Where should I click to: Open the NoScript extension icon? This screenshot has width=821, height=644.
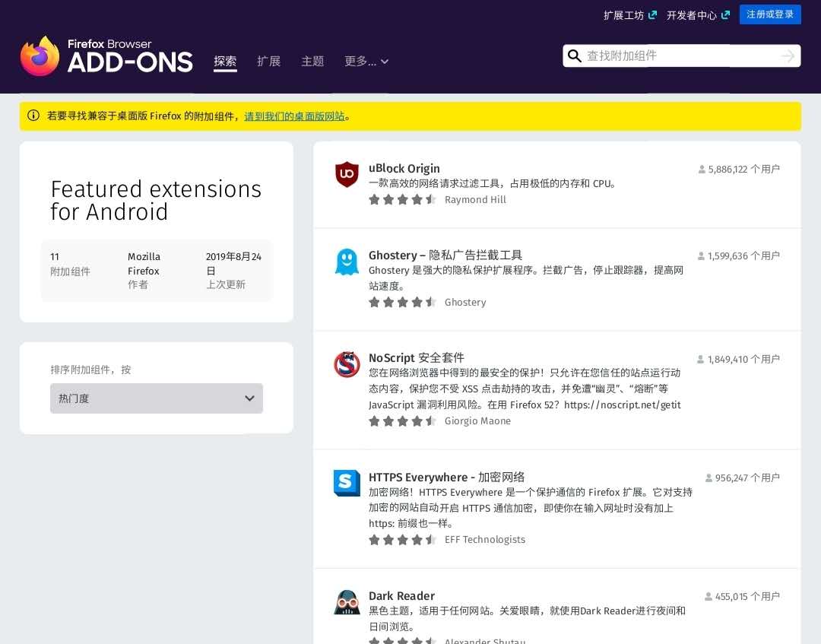[x=347, y=364]
